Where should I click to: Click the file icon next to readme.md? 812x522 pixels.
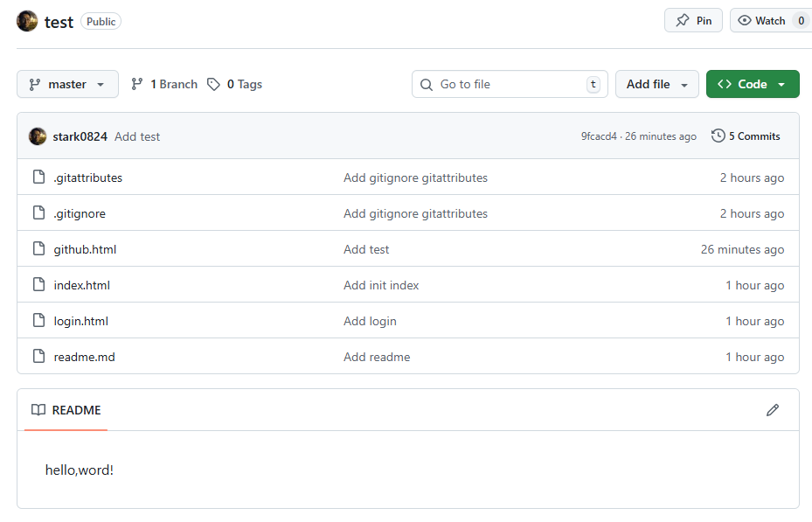click(x=38, y=357)
